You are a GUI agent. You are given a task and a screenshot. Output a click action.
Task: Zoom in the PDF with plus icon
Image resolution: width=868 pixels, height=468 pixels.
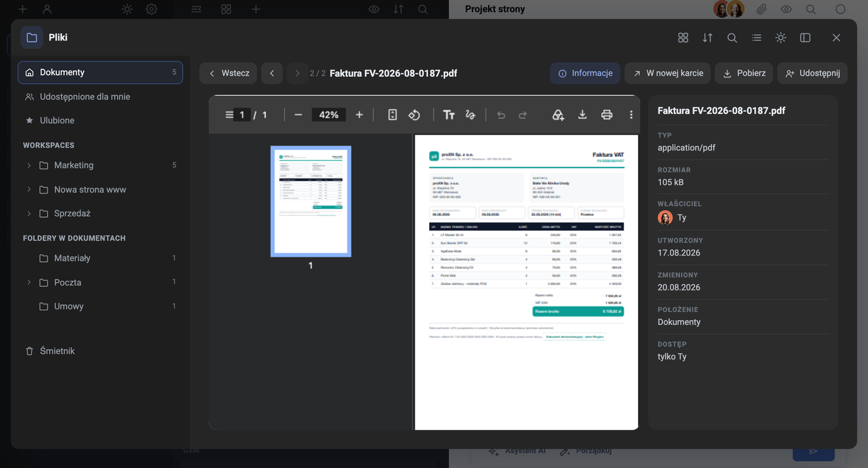[x=359, y=115]
